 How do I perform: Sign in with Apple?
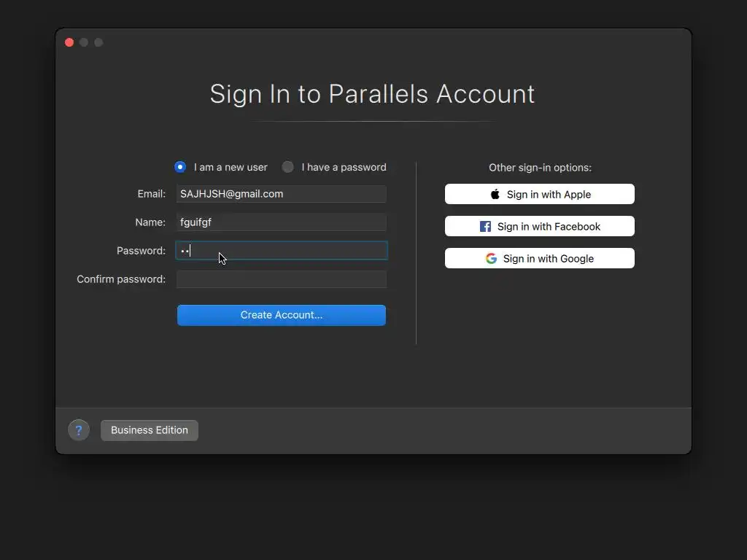pyautogui.click(x=540, y=194)
